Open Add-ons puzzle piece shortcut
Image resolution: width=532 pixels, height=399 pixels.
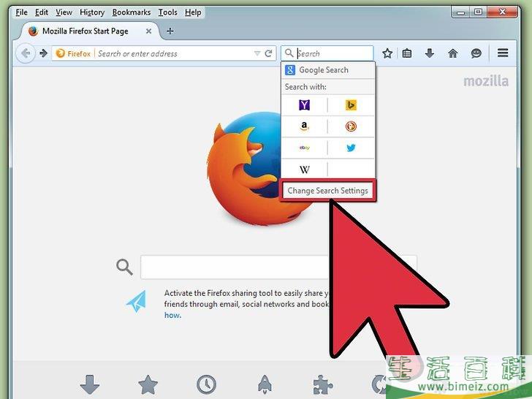click(x=322, y=384)
